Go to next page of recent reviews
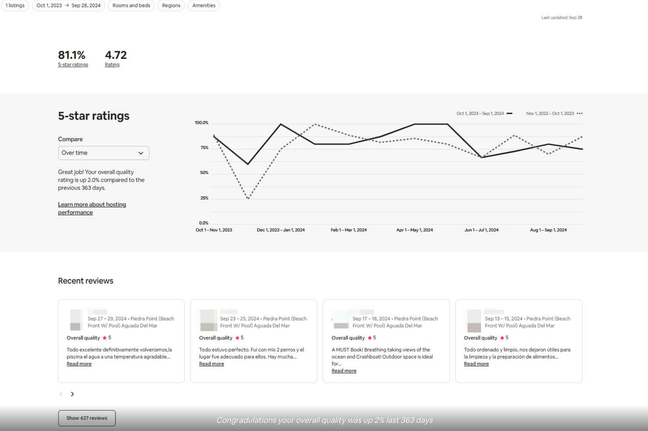Image resolution: width=648 pixels, height=431 pixels. (x=72, y=394)
